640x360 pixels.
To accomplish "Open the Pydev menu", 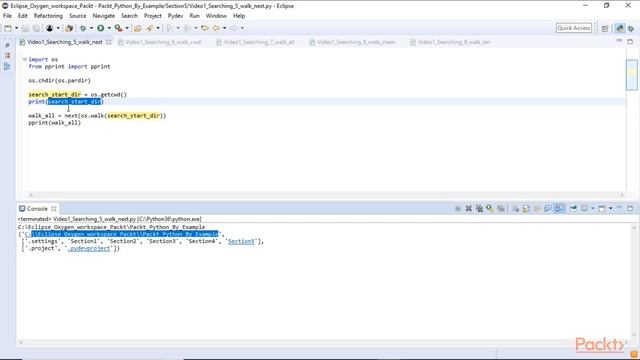I will pos(176,16).
